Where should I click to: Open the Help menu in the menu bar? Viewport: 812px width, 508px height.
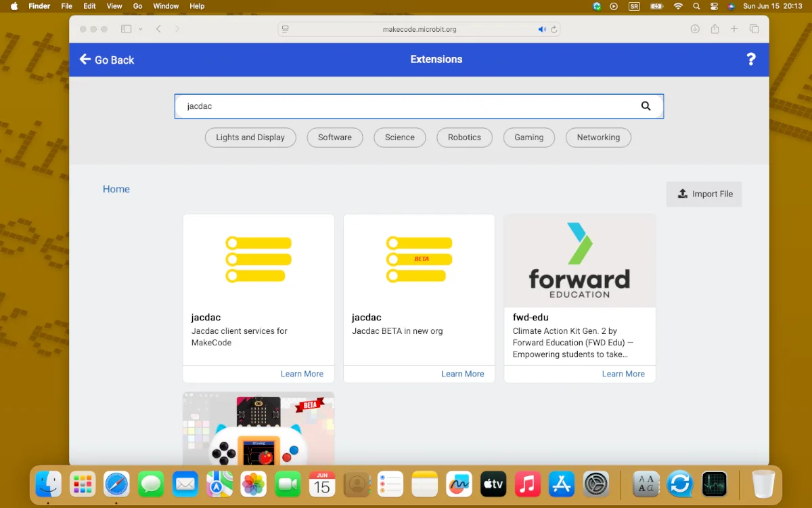tap(197, 6)
